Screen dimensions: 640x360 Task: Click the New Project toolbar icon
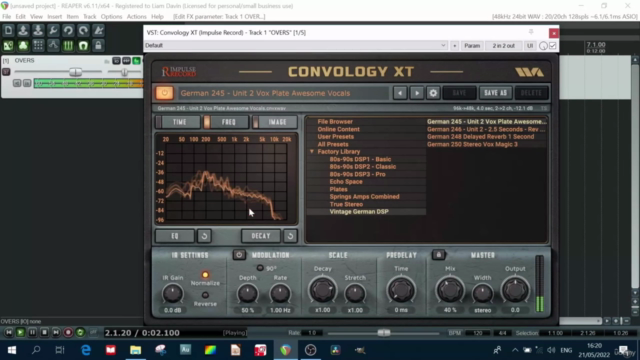[x=8, y=30]
